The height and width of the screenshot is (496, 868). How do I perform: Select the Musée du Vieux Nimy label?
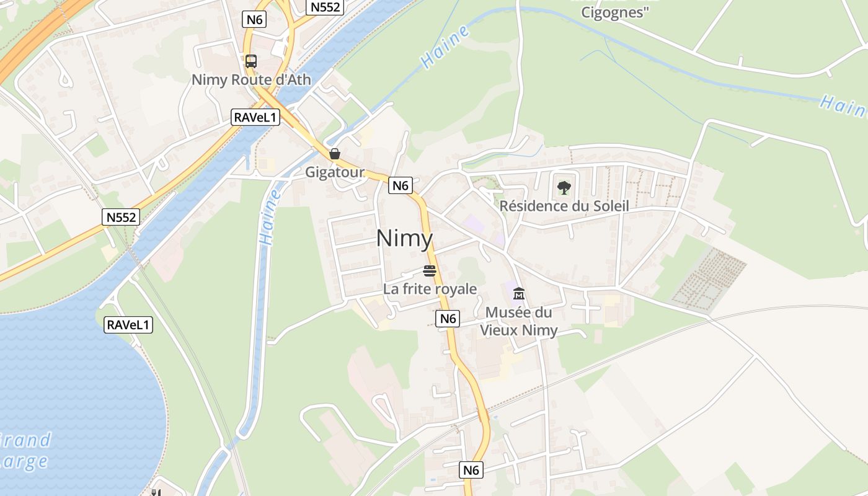519,321
